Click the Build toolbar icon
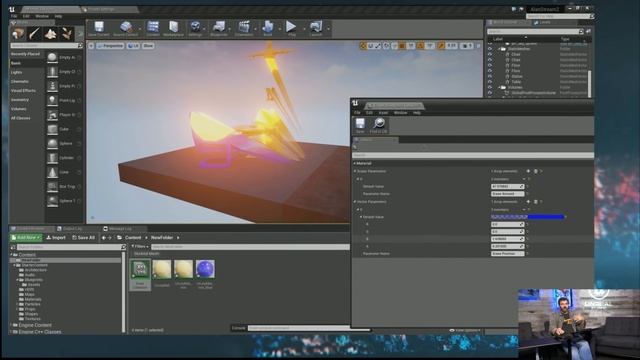 coord(268,29)
